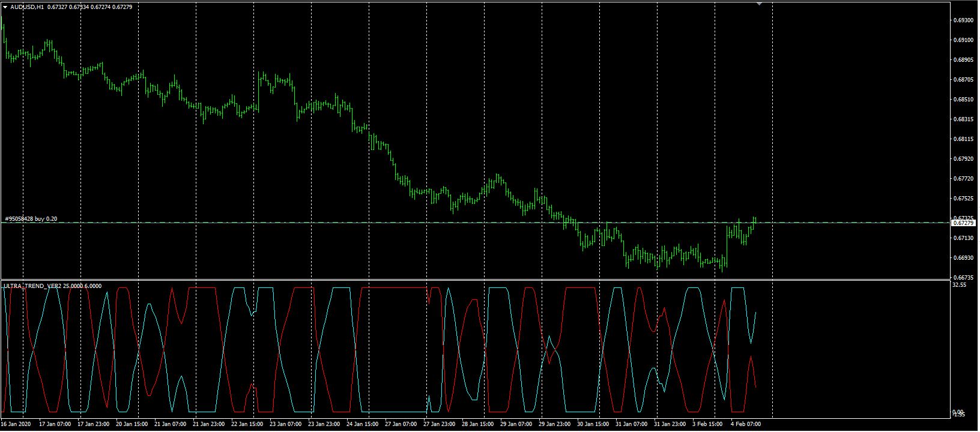Click the 0.69100 price axis label

click(x=963, y=40)
